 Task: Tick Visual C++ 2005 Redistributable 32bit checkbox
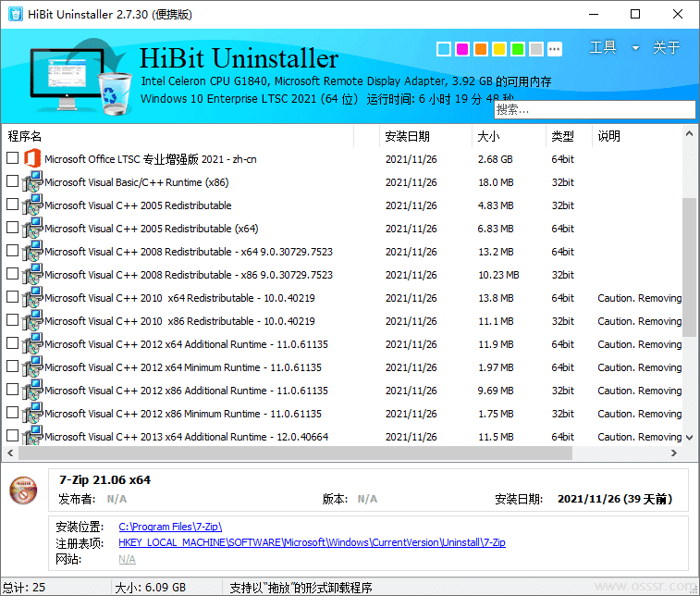[13, 205]
